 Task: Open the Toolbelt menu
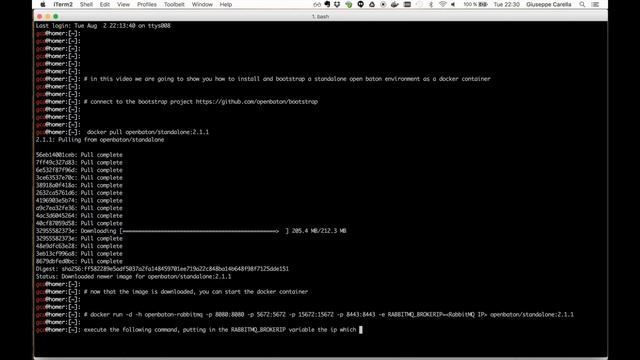point(174,4)
